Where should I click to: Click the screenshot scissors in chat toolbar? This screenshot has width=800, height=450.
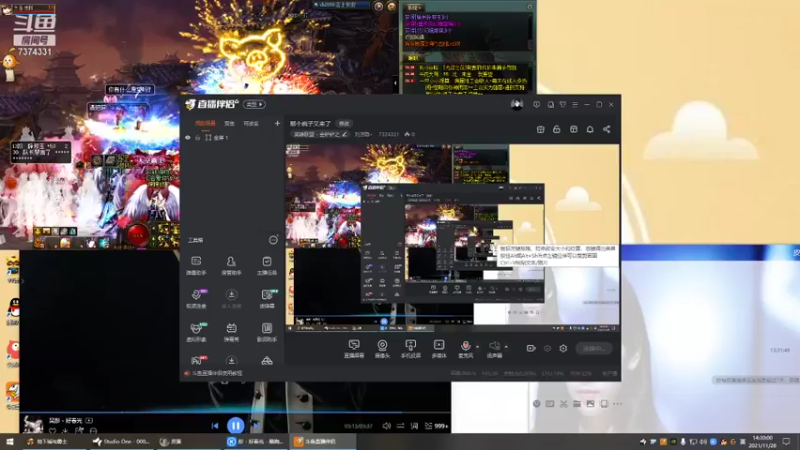pyautogui.click(x=563, y=404)
